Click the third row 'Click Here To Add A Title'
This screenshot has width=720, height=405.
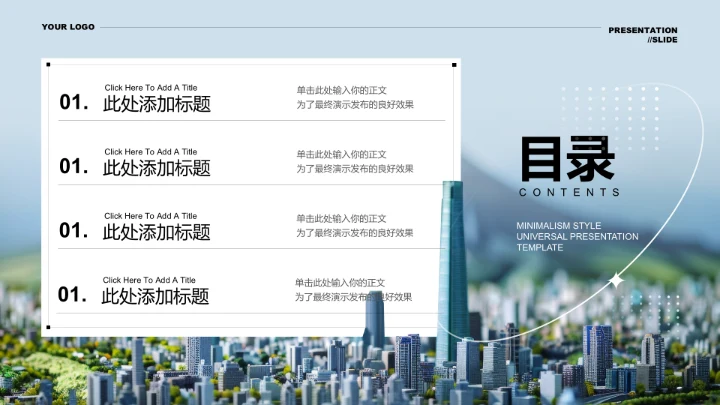(x=151, y=216)
